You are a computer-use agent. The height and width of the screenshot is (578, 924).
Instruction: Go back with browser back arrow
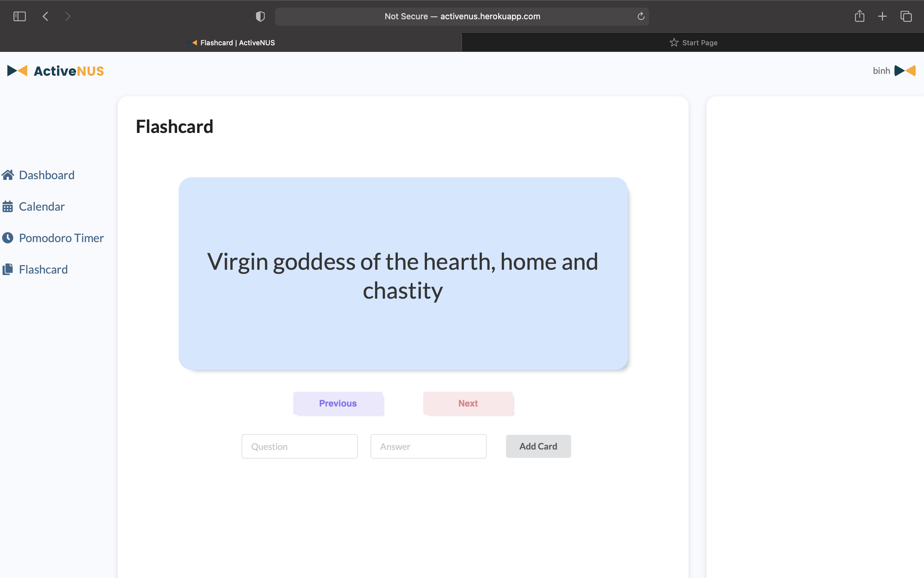[46, 16]
